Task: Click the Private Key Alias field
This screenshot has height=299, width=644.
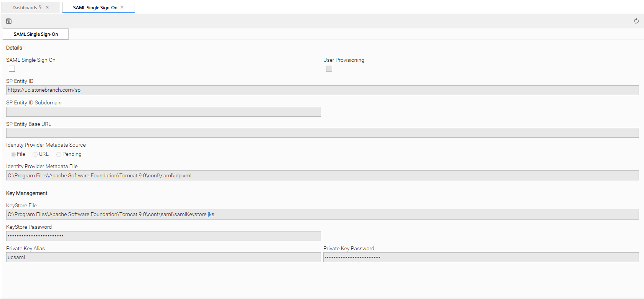Action: click(163, 257)
